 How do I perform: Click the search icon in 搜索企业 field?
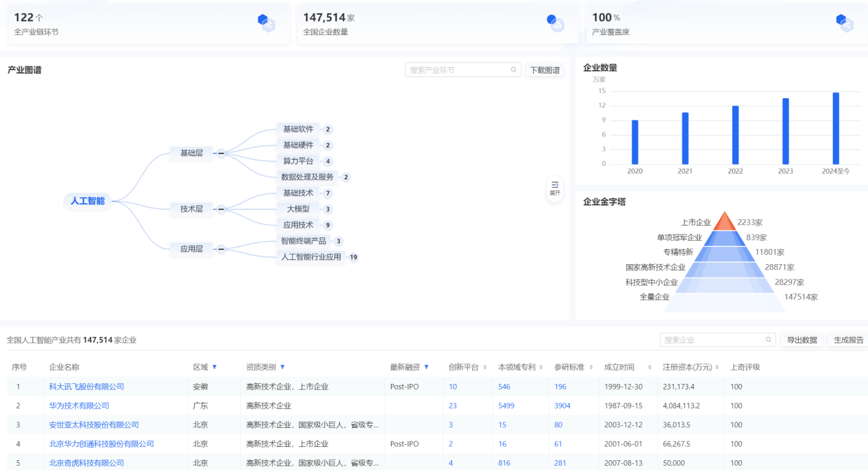(767, 339)
